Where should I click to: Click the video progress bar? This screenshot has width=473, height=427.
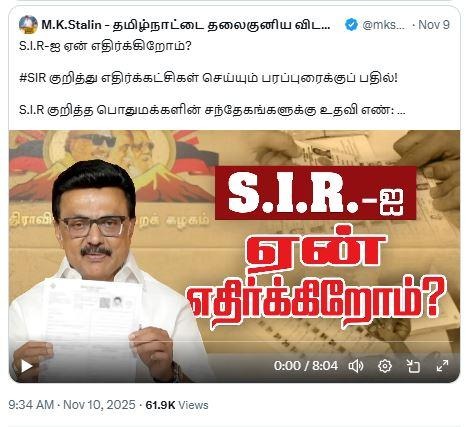[234, 341]
